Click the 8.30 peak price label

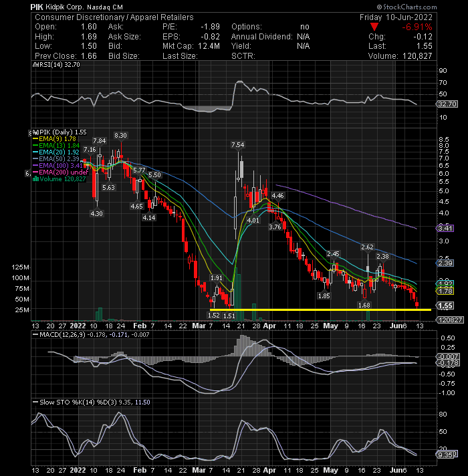pos(120,136)
